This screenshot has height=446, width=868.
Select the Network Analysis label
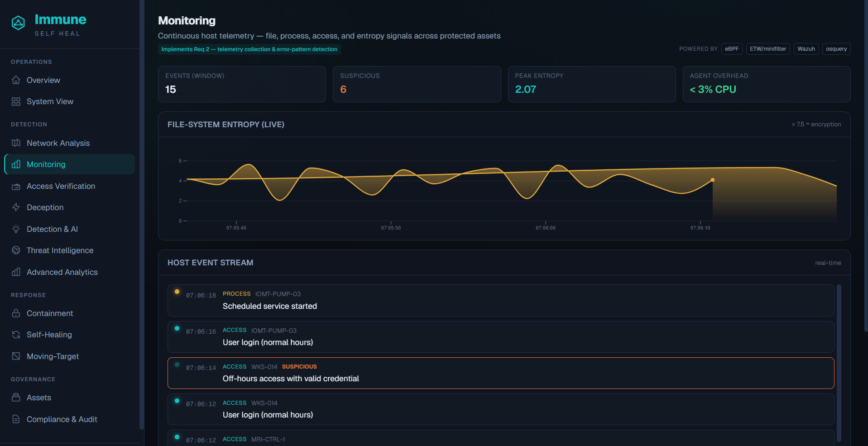[58, 143]
